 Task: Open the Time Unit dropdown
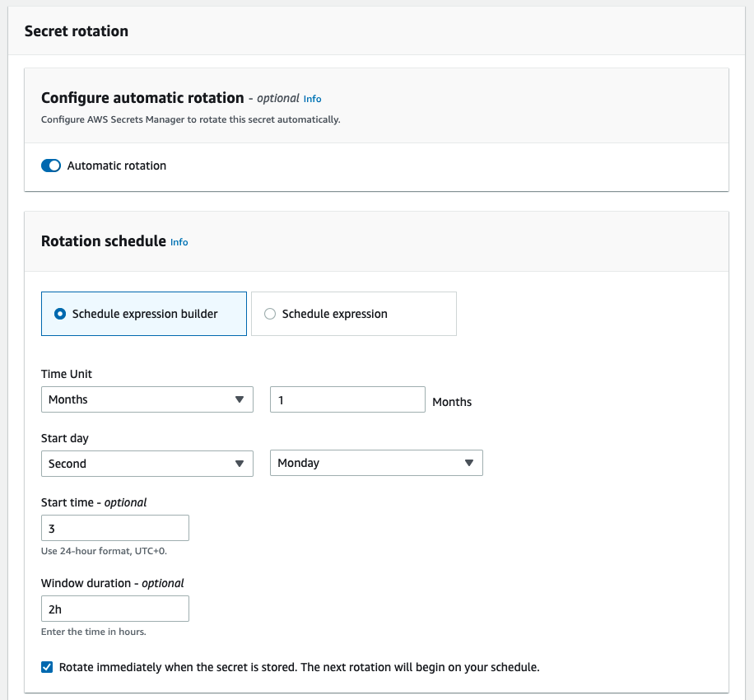[147, 399]
